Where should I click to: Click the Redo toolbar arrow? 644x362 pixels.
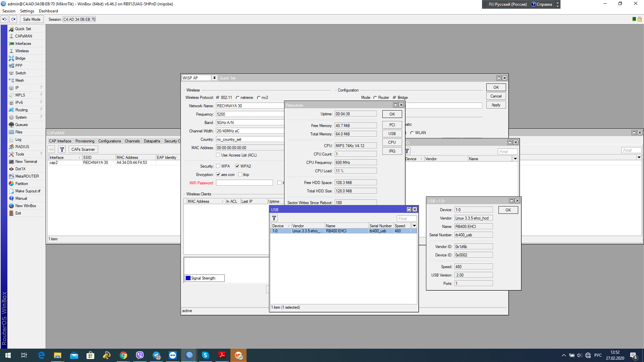tap(13, 19)
